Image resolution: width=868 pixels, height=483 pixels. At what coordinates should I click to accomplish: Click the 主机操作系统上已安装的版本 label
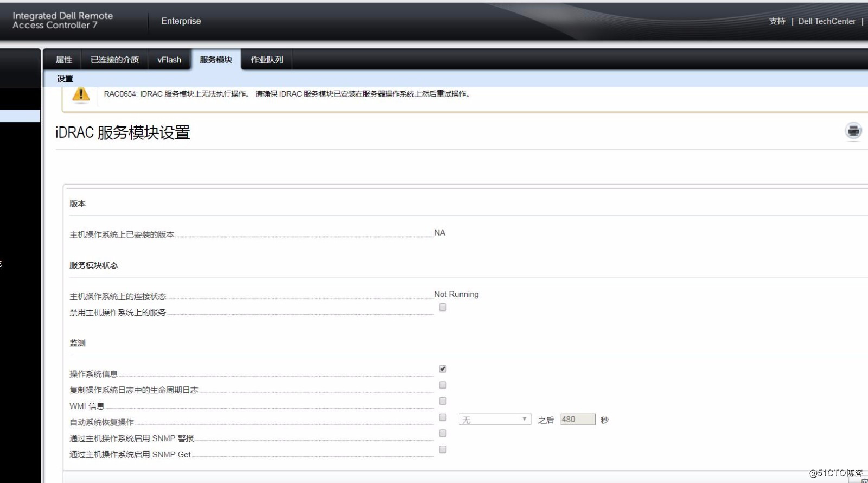tap(122, 234)
